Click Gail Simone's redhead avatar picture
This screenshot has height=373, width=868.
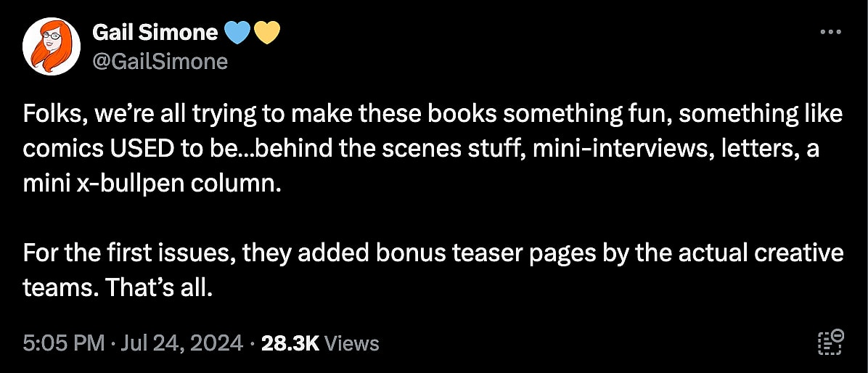pyautogui.click(x=51, y=46)
